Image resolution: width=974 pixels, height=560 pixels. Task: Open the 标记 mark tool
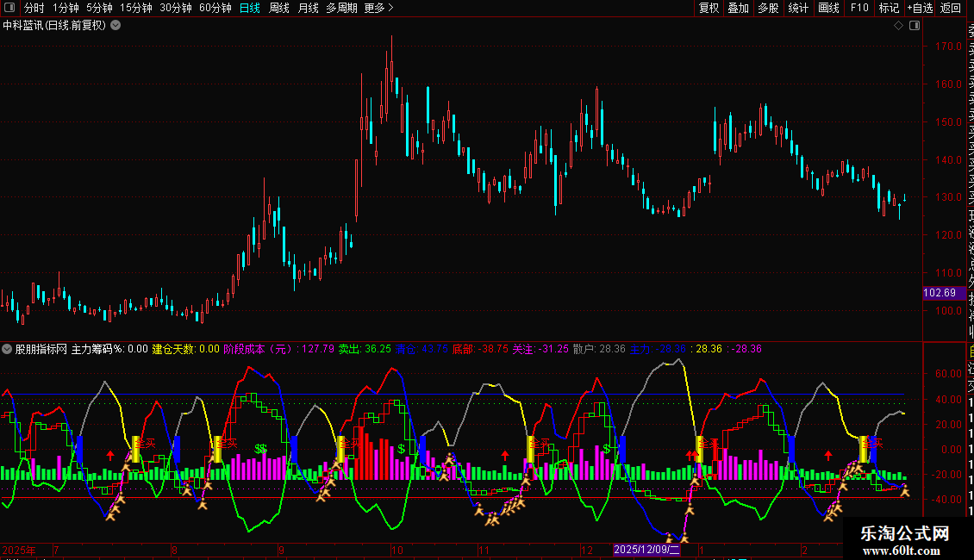coord(889,8)
